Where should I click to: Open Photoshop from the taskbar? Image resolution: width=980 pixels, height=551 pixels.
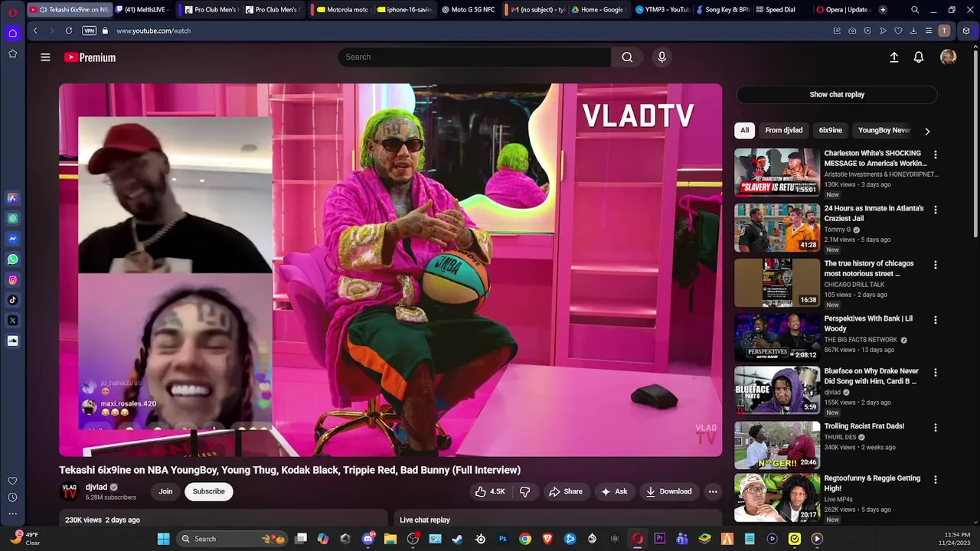[503, 539]
